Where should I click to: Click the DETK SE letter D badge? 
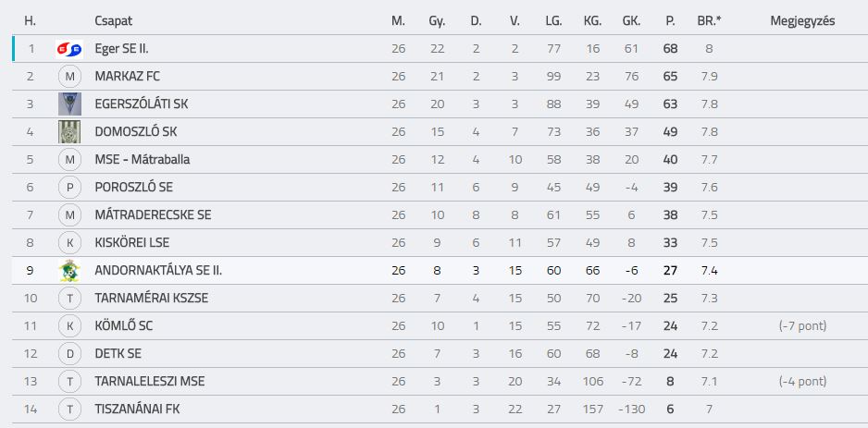click(69, 353)
